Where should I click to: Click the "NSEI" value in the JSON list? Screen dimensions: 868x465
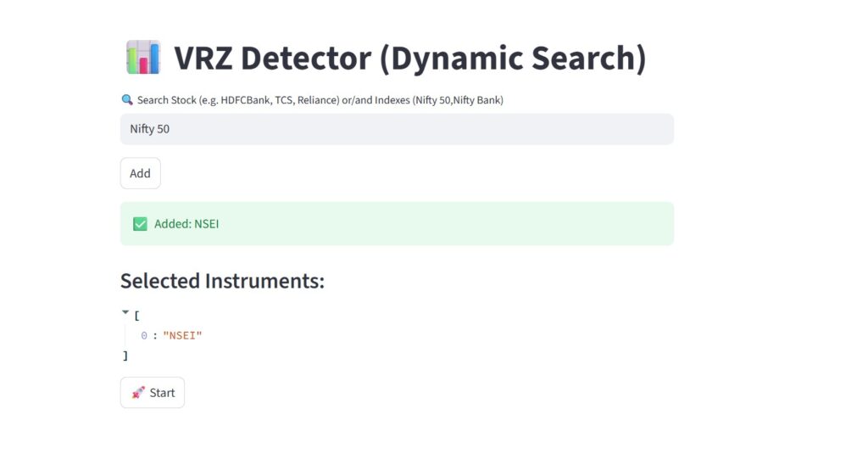pyautogui.click(x=182, y=335)
